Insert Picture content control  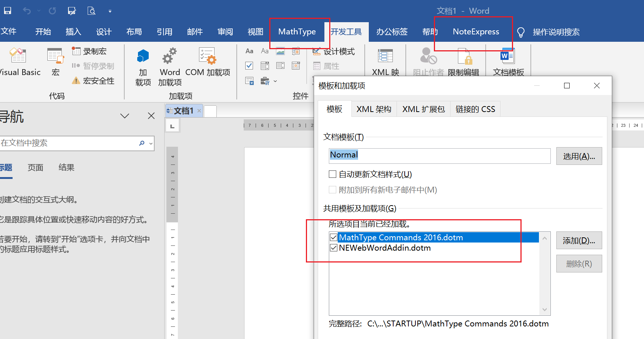pos(280,51)
